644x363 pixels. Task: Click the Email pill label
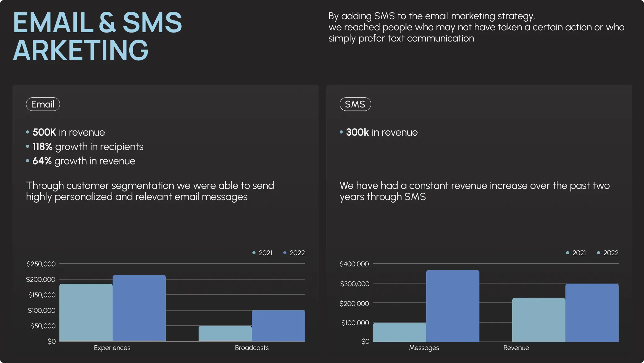tap(43, 104)
